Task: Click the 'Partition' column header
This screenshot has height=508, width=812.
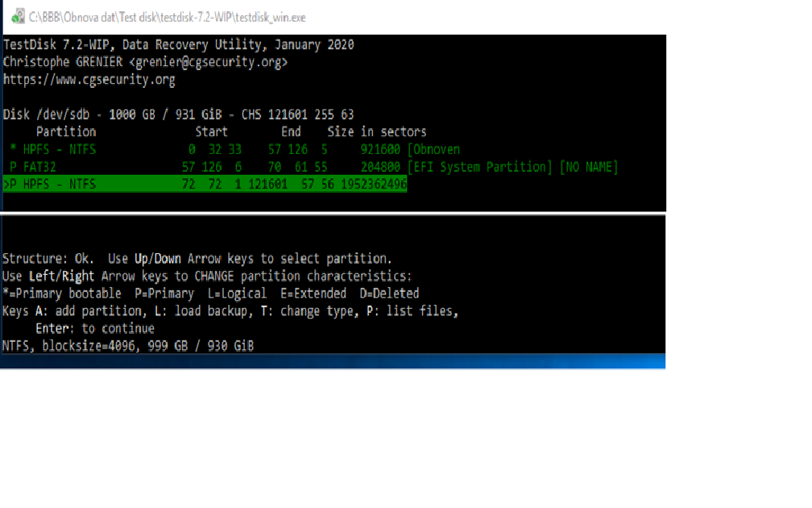Action: click(66, 131)
